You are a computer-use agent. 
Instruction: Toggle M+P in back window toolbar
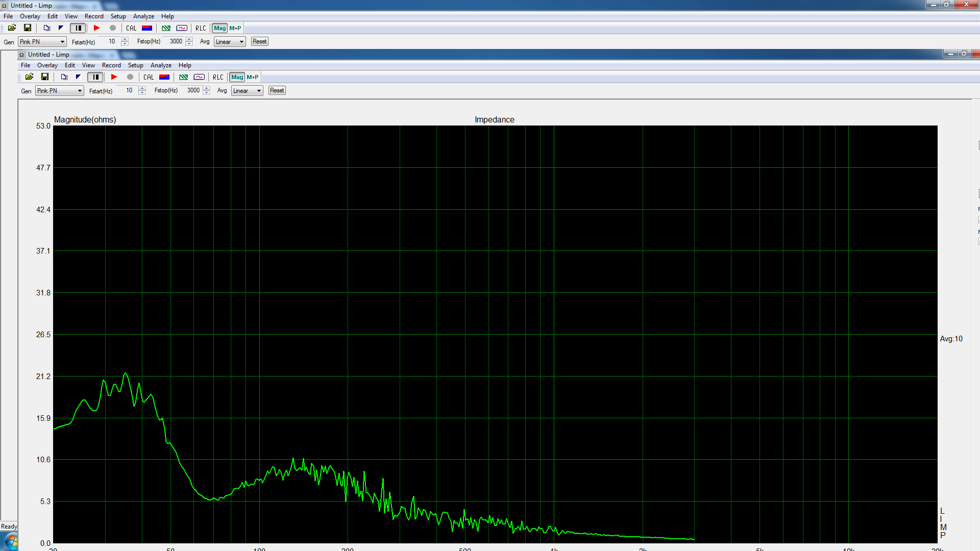(x=235, y=28)
